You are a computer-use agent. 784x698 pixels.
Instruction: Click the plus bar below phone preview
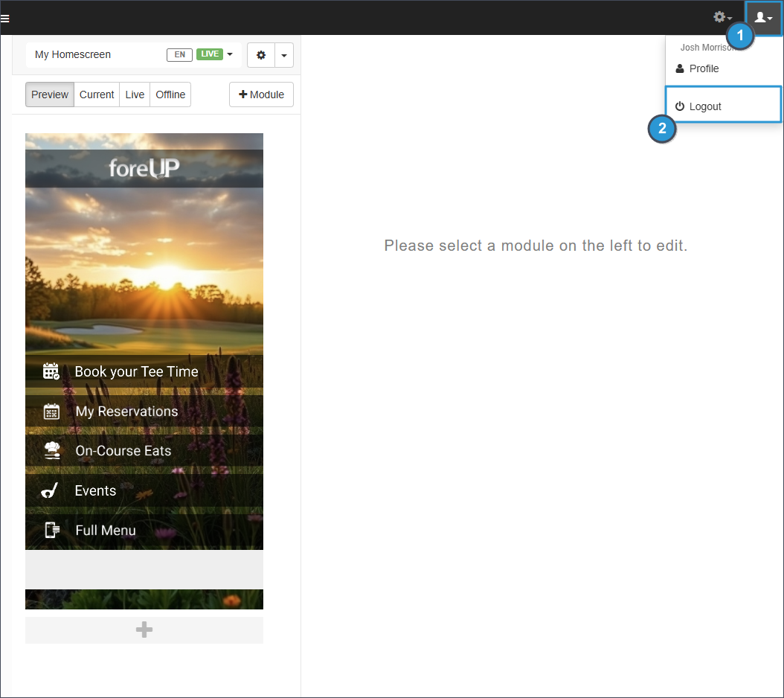coord(144,630)
